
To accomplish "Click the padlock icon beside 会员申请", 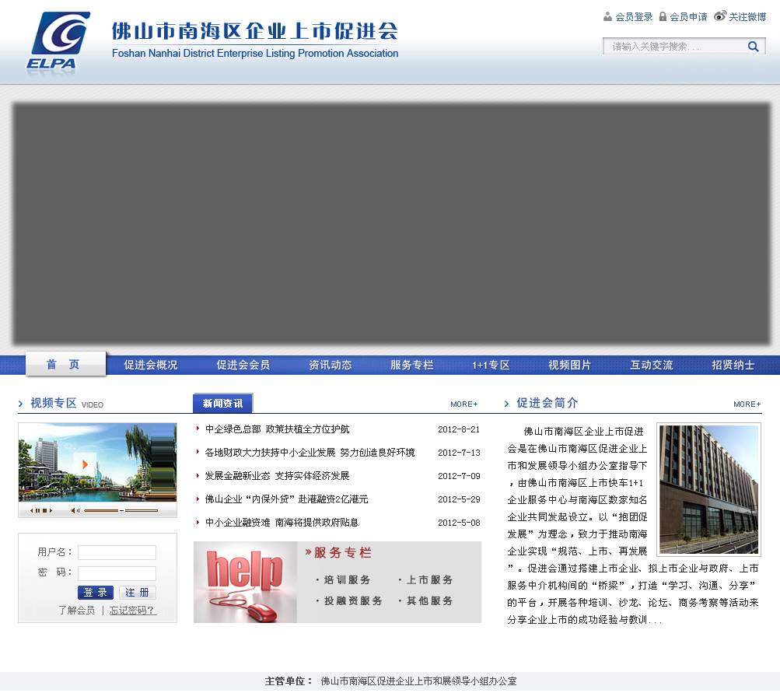I will 663,16.
